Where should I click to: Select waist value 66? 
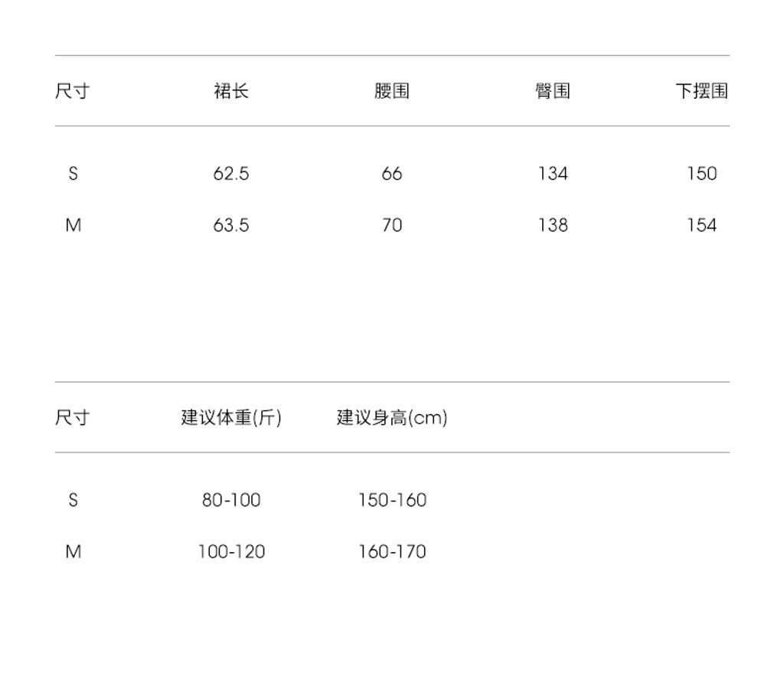[392, 174]
